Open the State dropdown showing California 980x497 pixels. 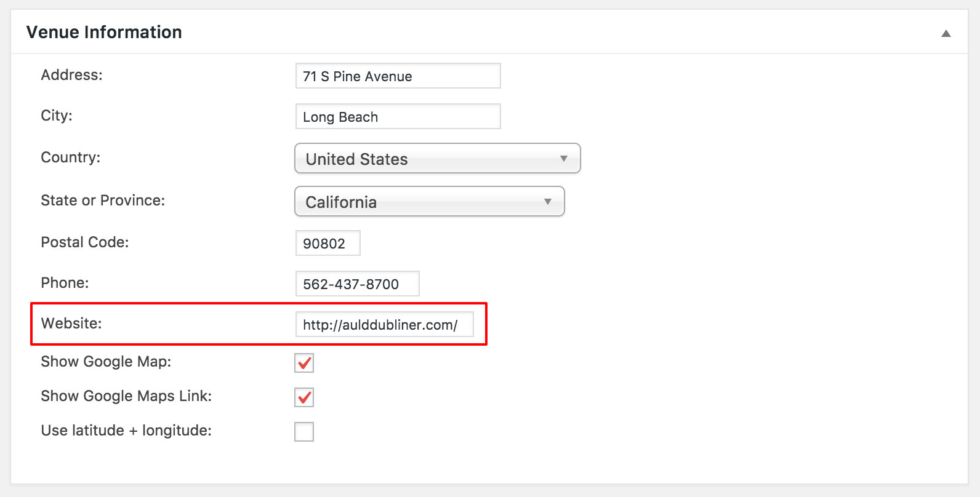pyautogui.click(x=429, y=202)
